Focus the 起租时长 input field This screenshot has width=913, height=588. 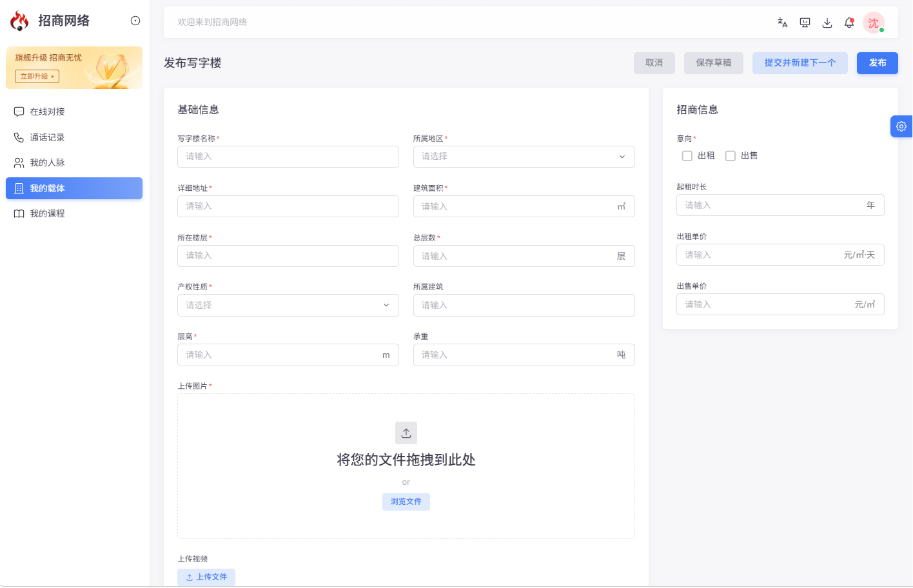(780, 205)
